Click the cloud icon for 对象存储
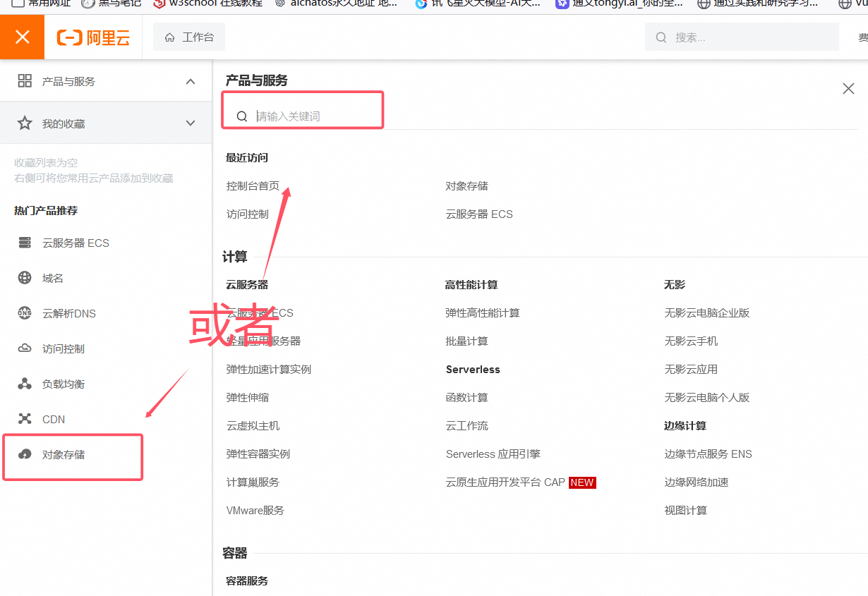 pos(25,454)
